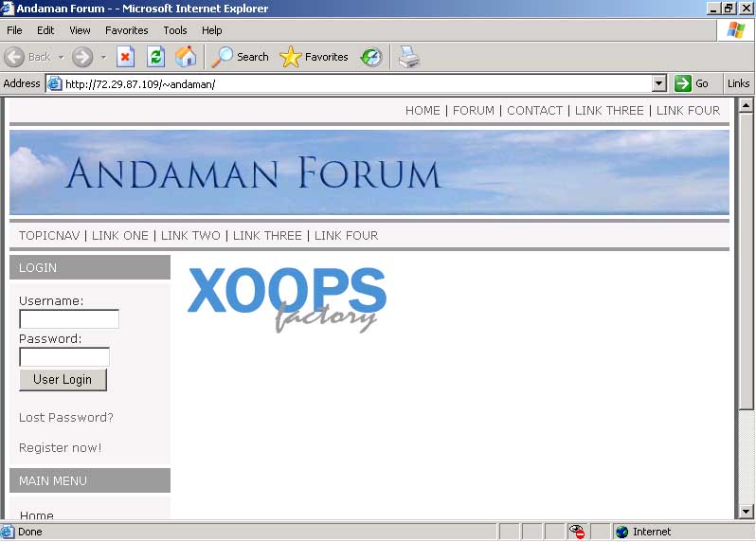
Task: Click LINK ONE in lower nav bar
Action: (x=120, y=235)
